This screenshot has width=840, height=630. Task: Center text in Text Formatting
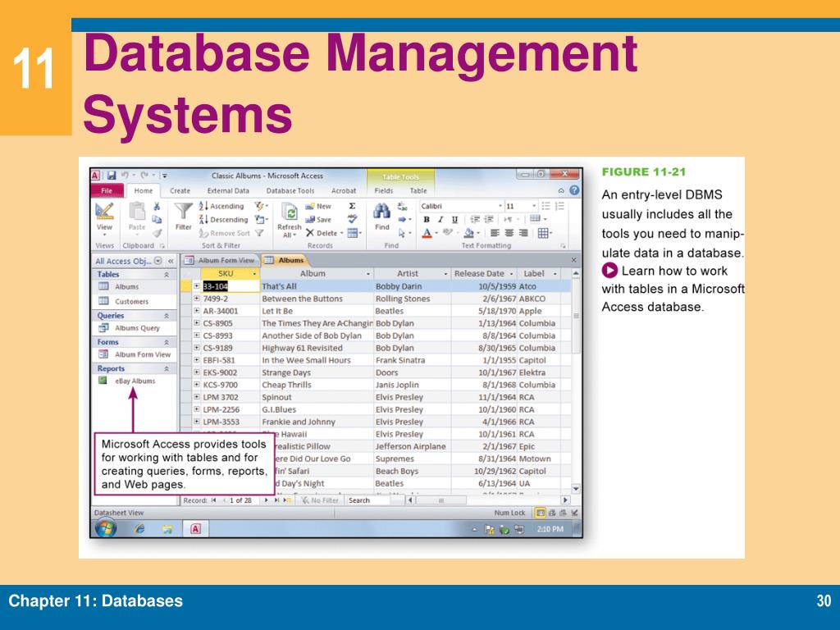tap(509, 233)
